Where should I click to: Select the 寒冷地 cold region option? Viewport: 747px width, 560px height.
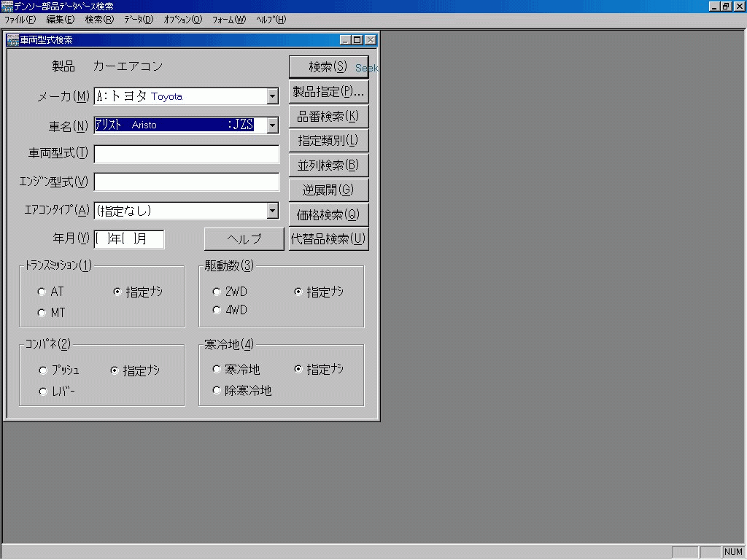click(x=217, y=369)
